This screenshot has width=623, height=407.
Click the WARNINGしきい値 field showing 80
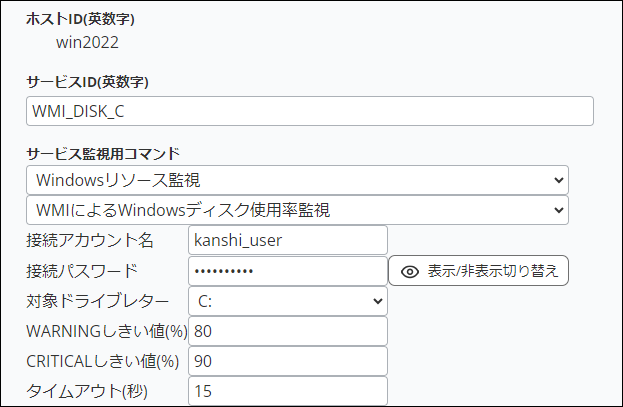[x=287, y=331]
